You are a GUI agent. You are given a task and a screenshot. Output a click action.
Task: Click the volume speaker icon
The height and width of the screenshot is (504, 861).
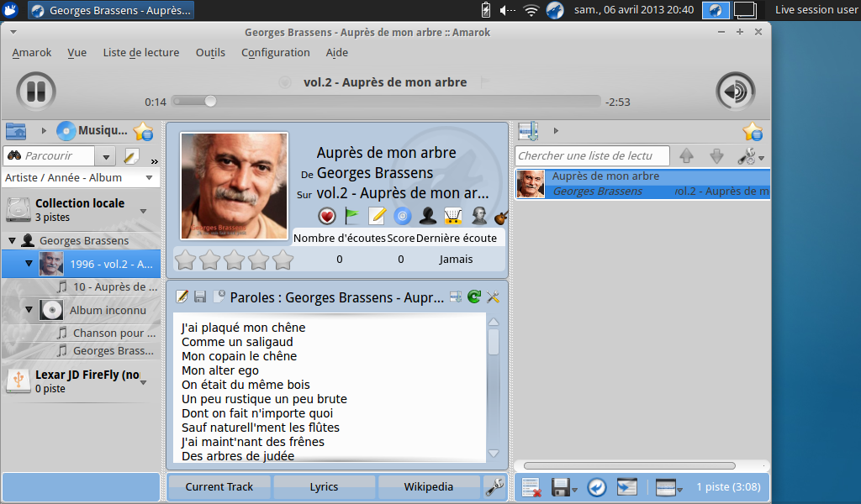[x=735, y=91]
